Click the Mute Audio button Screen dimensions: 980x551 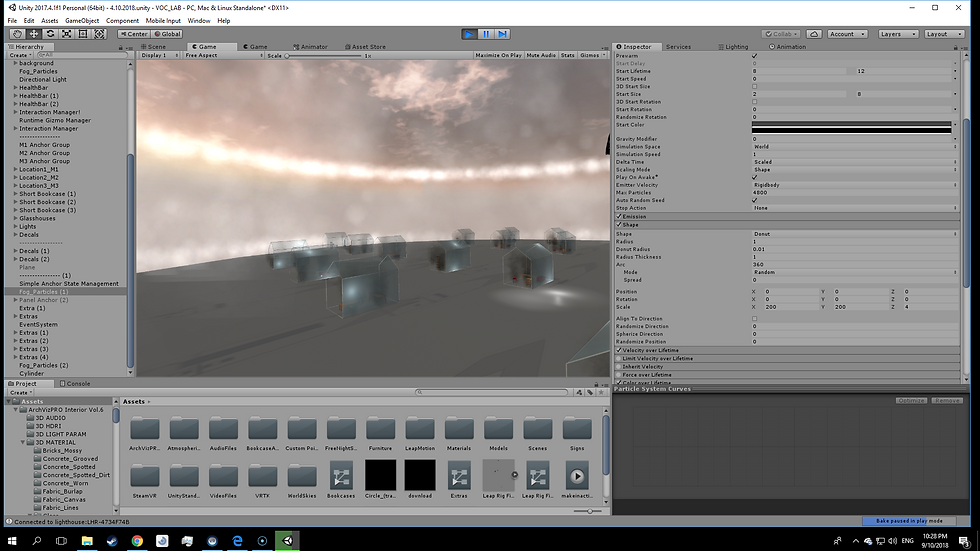click(541, 55)
